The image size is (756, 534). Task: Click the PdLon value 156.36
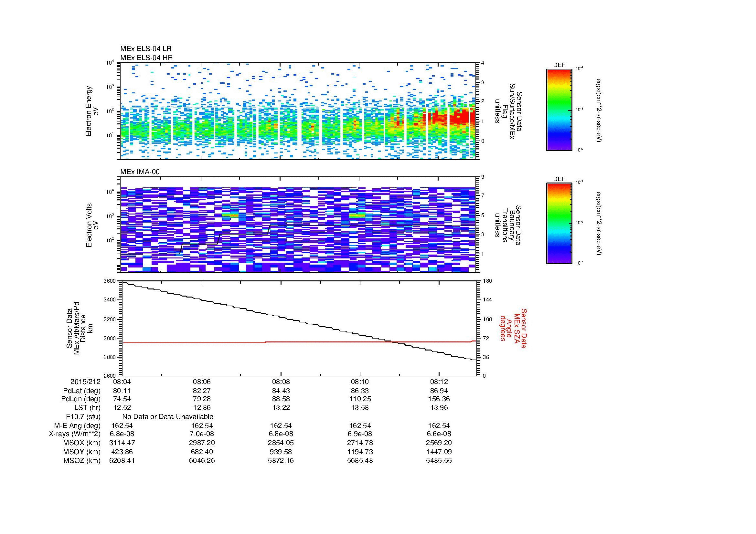pyautogui.click(x=439, y=399)
